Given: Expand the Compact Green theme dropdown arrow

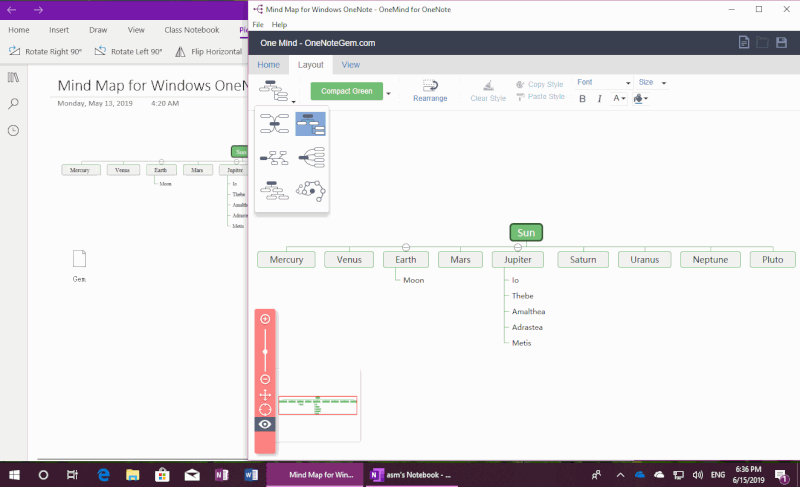Looking at the screenshot, I should (388, 93).
